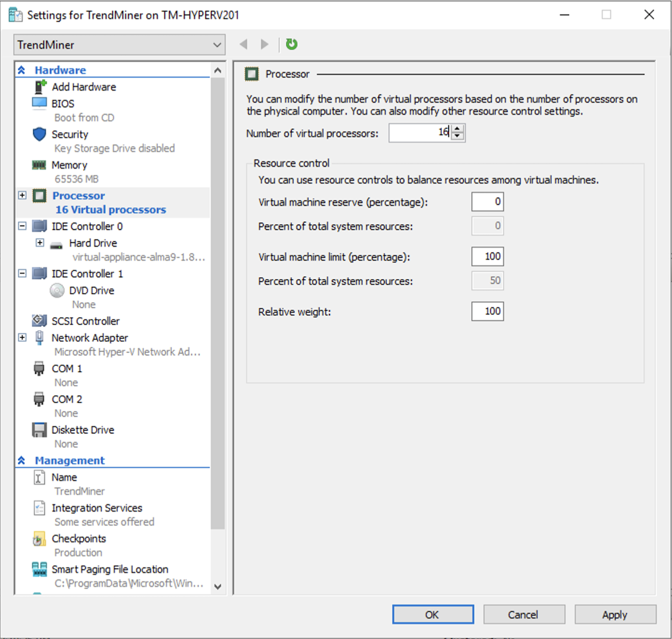
Task: Click the Security shield icon
Action: pyautogui.click(x=40, y=134)
